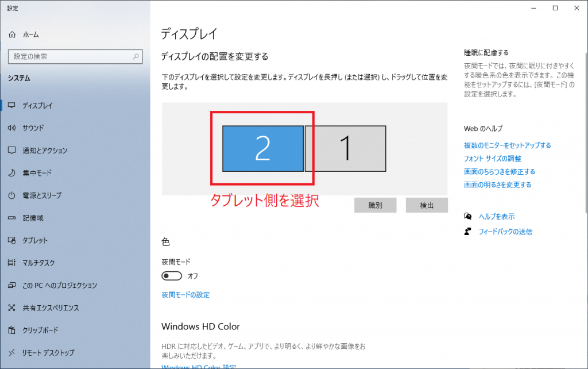Click the Shared Experiences icon
588x369 pixels.
11,308
